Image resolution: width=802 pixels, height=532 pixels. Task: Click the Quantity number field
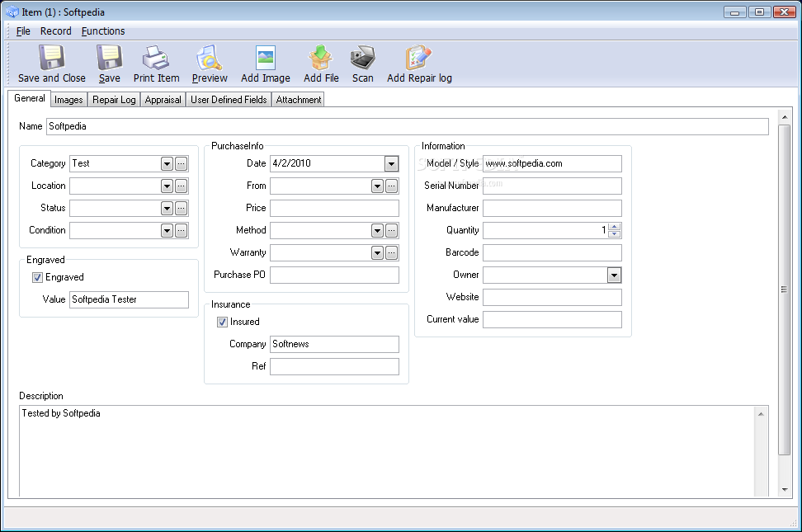545,230
